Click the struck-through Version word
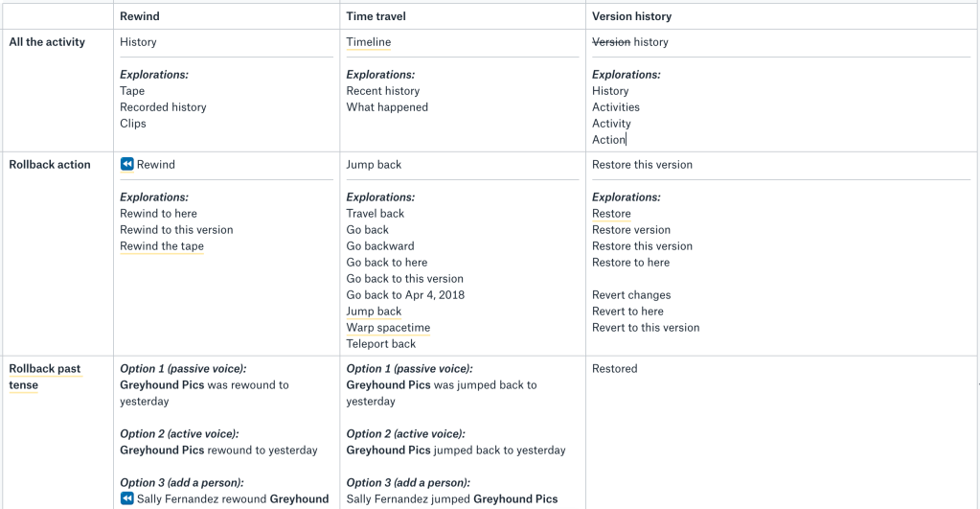This screenshot has width=980, height=509. click(611, 42)
